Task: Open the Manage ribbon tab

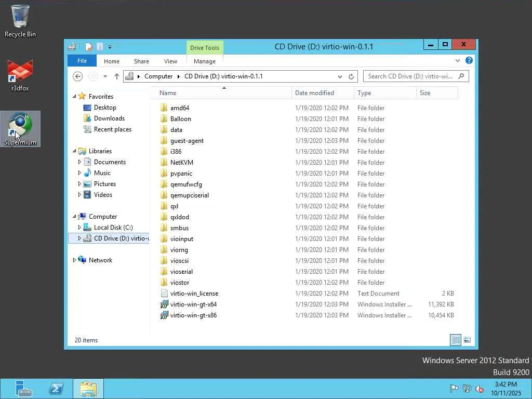Action: click(205, 61)
